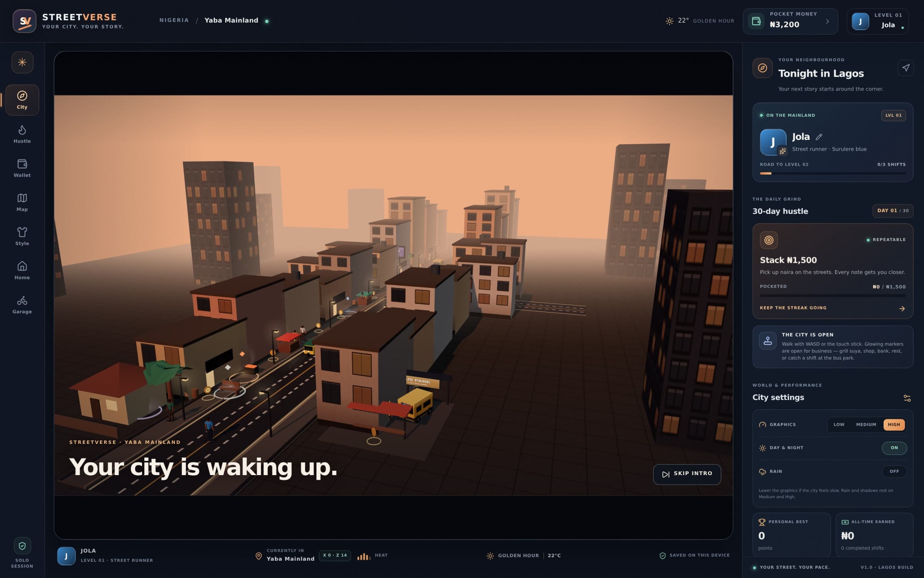
Task: Toggle Day & Night setting ON switch
Action: [894, 448]
